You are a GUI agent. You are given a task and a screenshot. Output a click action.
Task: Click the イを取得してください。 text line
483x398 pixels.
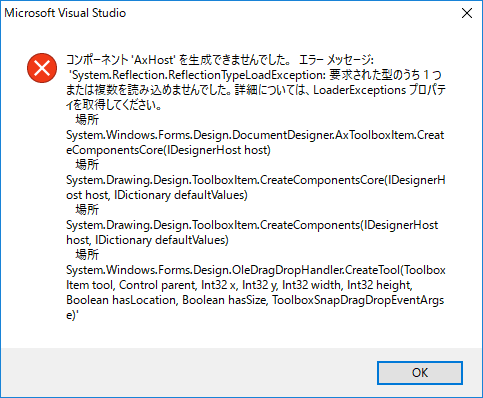tap(114, 105)
